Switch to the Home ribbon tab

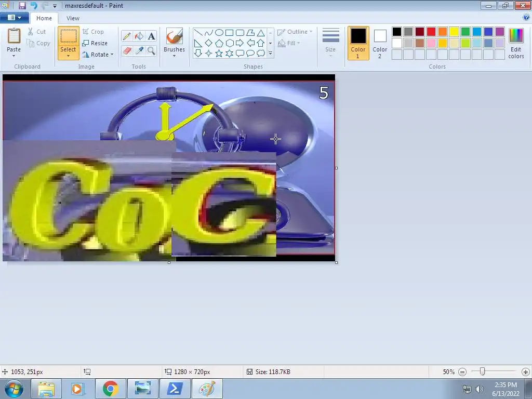point(44,18)
